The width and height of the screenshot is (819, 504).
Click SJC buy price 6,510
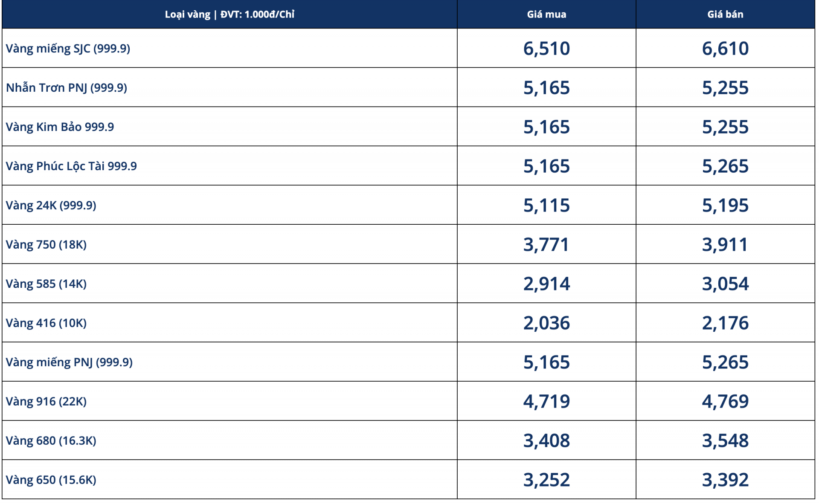click(x=546, y=49)
